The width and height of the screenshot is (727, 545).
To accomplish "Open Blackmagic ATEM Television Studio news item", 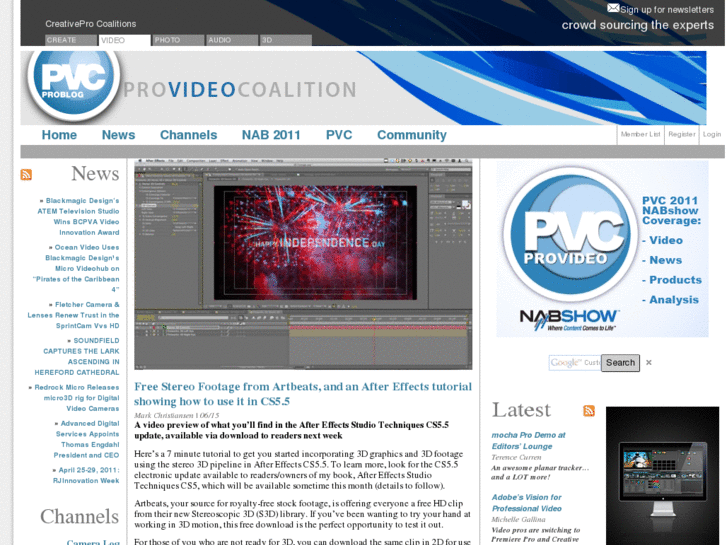I will [x=78, y=217].
